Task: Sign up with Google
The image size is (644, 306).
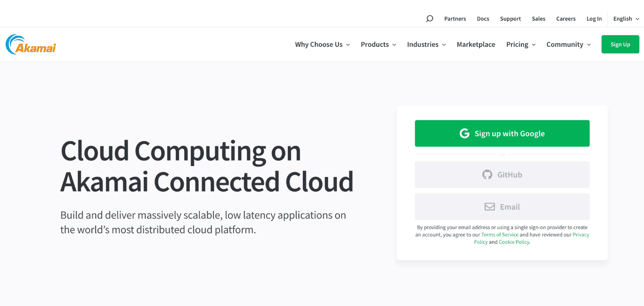Action: [x=502, y=133]
